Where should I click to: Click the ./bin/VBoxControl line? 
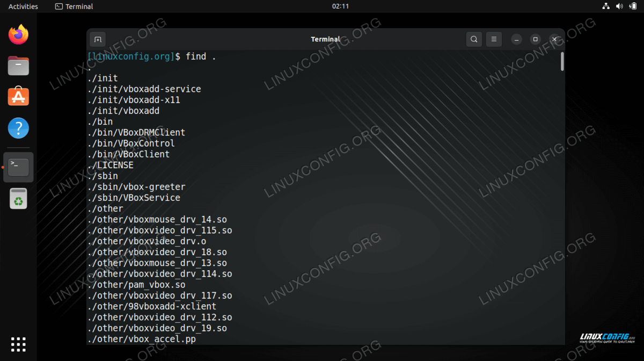click(131, 143)
